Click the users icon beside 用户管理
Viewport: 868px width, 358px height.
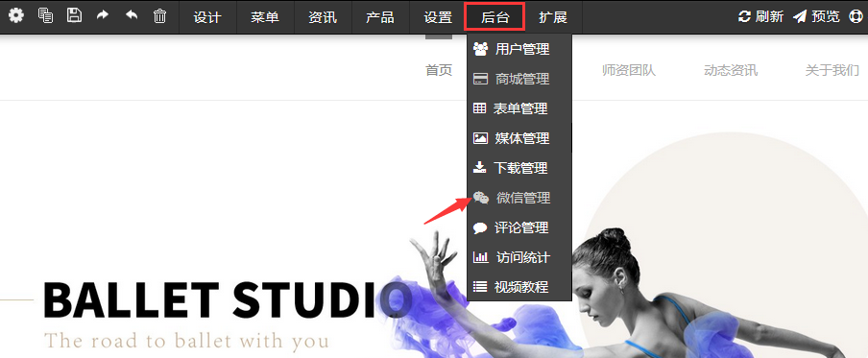[480, 49]
